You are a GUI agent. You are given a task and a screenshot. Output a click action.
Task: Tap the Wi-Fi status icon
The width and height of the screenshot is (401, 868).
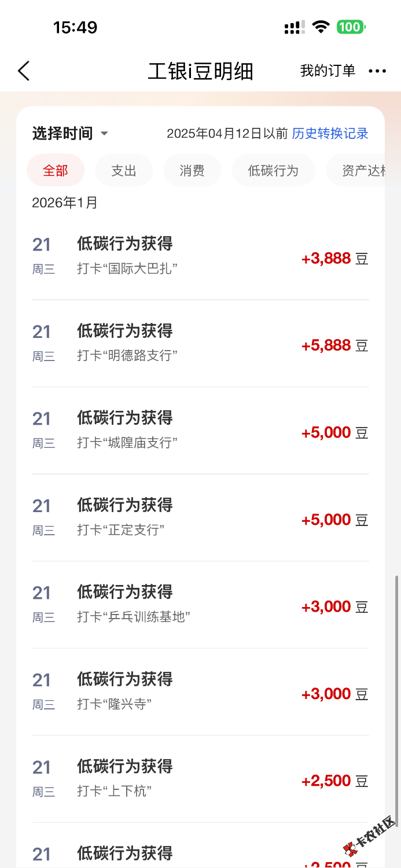(320, 27)
